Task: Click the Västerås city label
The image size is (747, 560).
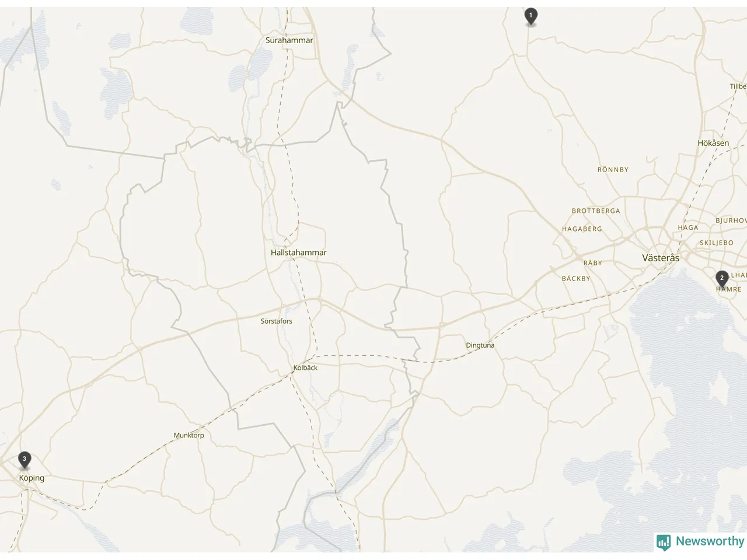Action: [661, 258]
